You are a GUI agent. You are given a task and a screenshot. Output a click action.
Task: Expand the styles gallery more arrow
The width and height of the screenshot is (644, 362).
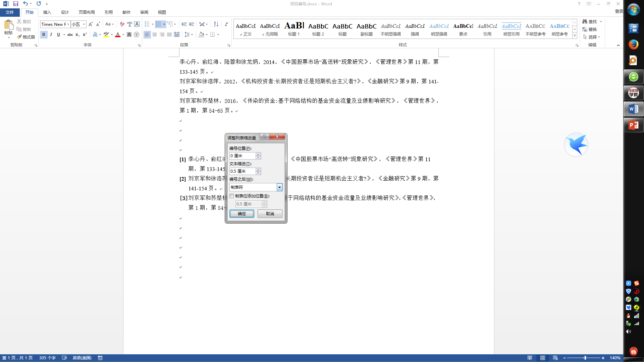[575, 36]
